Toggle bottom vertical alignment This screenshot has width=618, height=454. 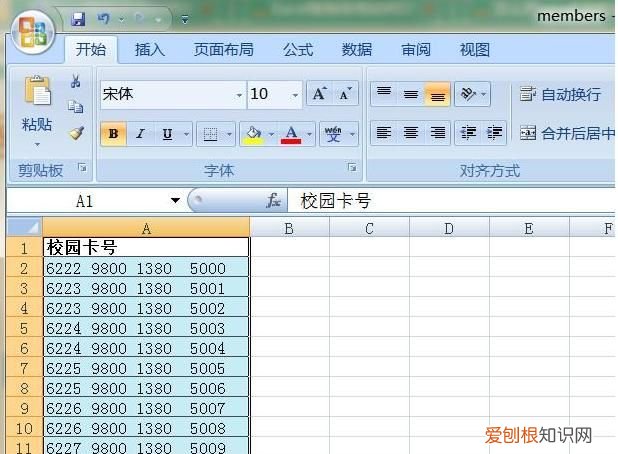tap(437, 94)
